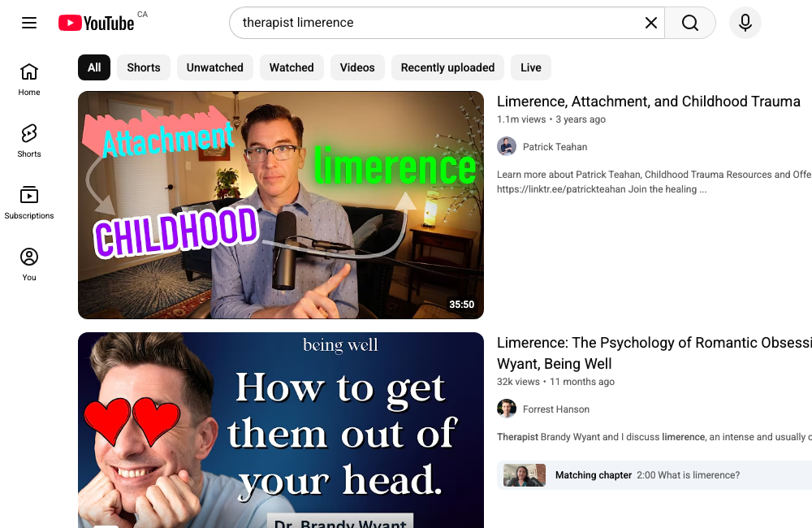Open the You page in sidebar
The width and height of the screenshot is (812, 528).
[x=29, y=264]
